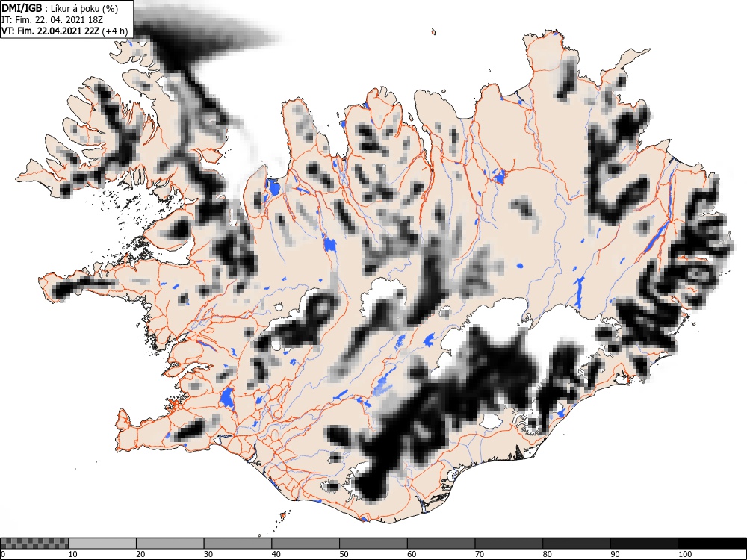Click the 70-80 percent legend swatch
This screenshot has width=747, height=560.
(x=509, y=544)
